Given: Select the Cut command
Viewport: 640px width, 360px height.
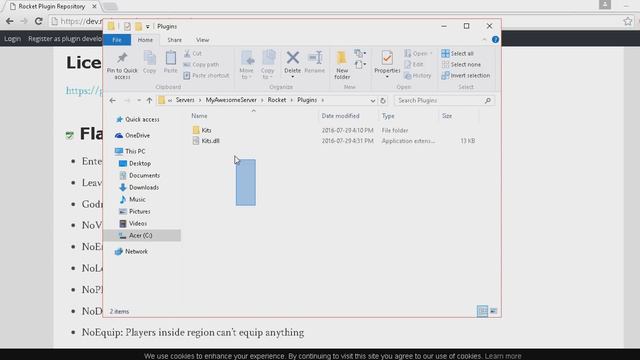Looking at the screenshot, I should pos(193,53).
